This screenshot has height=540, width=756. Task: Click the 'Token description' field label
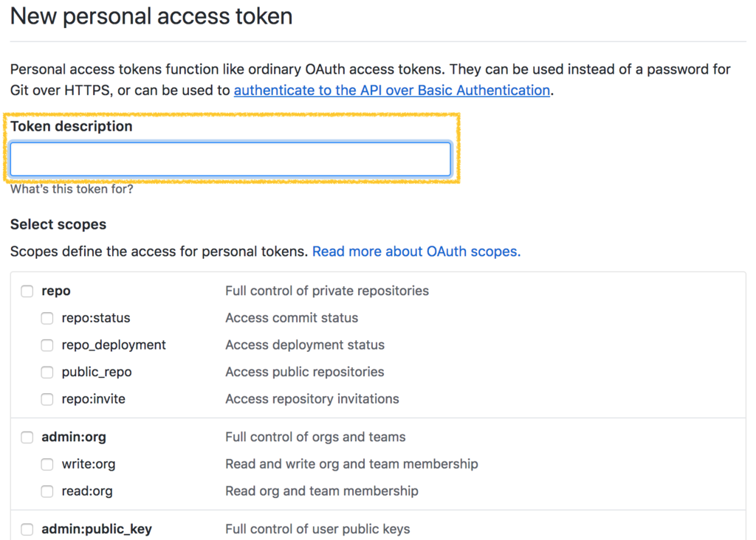(x=72, y=126)
